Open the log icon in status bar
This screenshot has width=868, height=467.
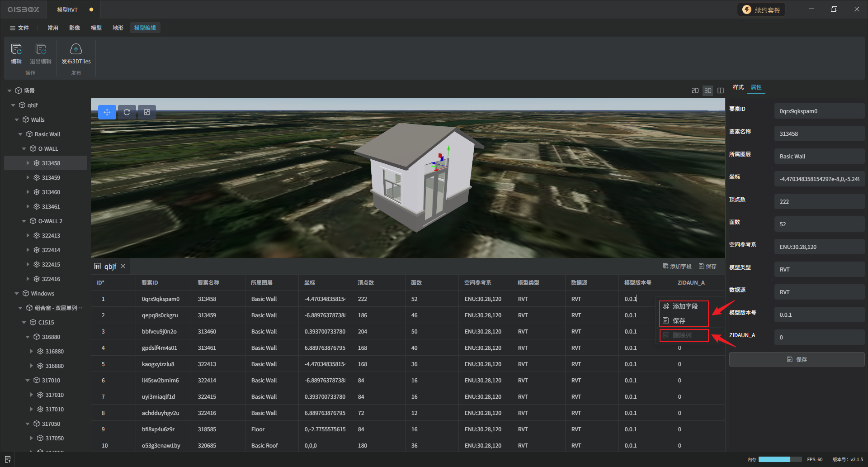pos(8,459)
